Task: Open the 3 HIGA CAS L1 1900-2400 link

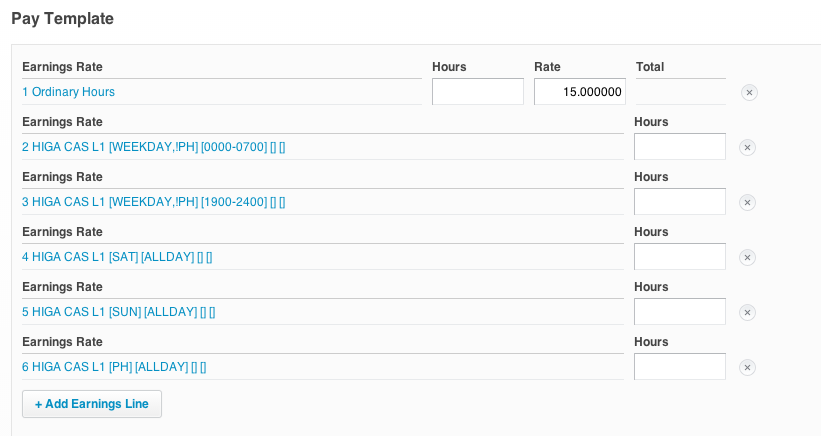Action: (154, 202)
